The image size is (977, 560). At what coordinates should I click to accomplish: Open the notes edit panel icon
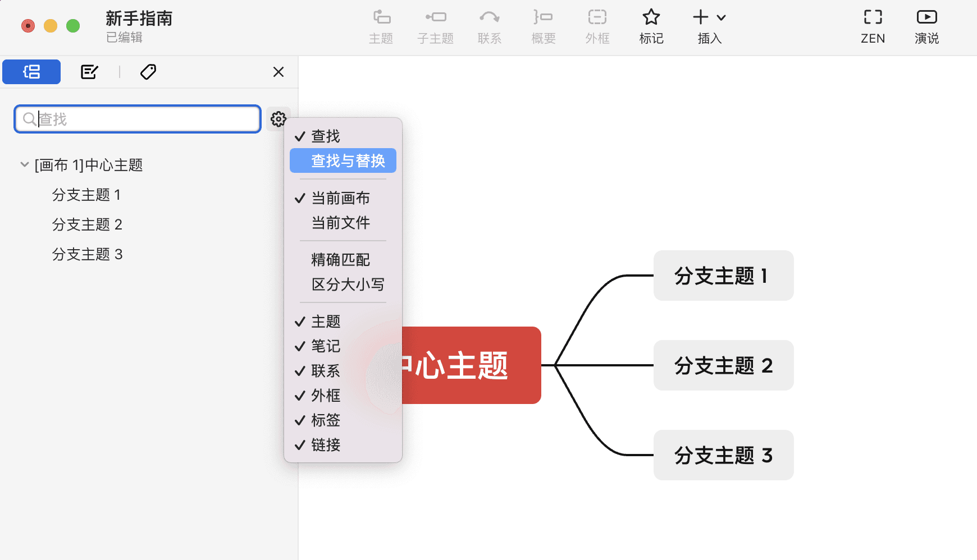89,72
